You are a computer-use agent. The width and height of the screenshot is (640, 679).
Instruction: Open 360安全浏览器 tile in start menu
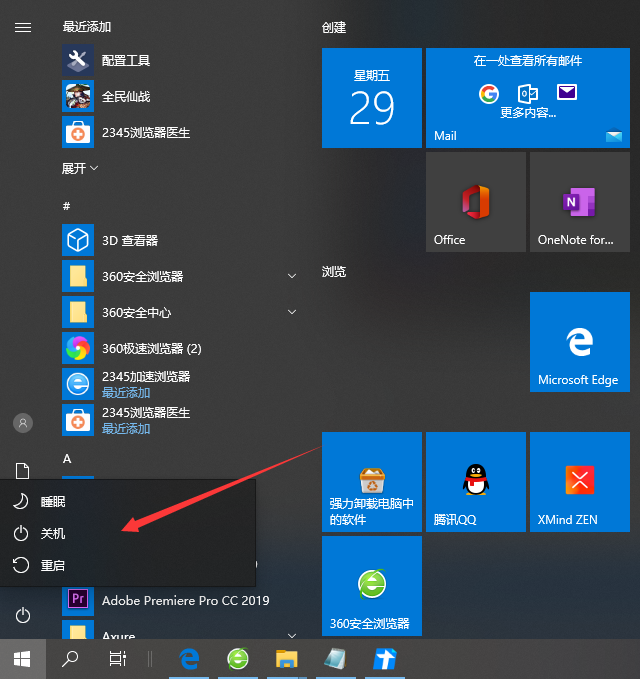(x=371, y=585)
